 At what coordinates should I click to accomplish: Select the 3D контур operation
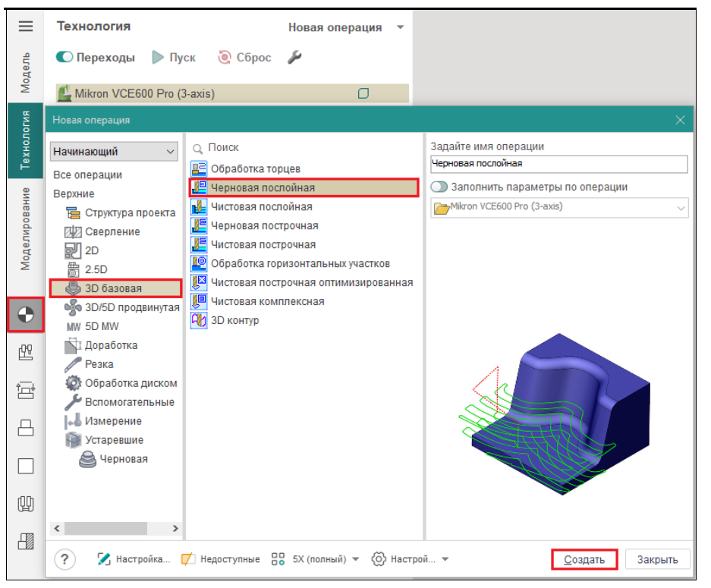click(234, 320)
